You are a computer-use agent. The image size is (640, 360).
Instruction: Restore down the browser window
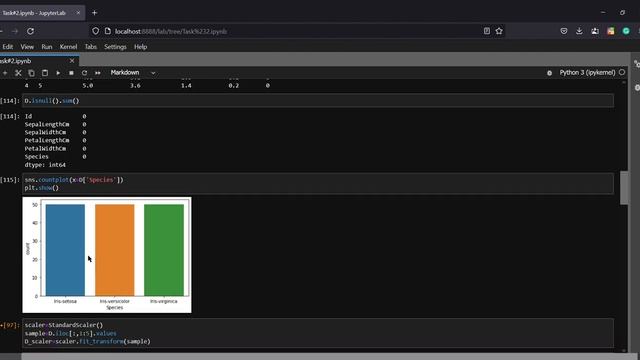(622, 13)
